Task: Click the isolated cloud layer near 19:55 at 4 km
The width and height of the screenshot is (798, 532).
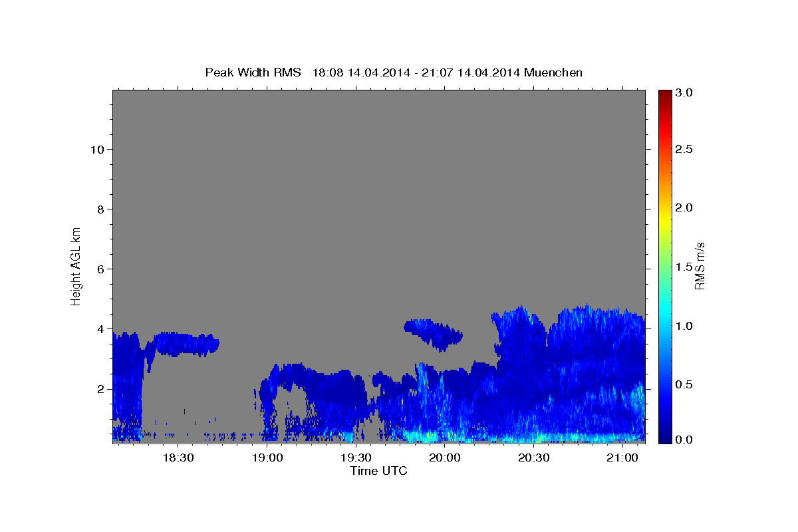Action: [x=432, y=333]
